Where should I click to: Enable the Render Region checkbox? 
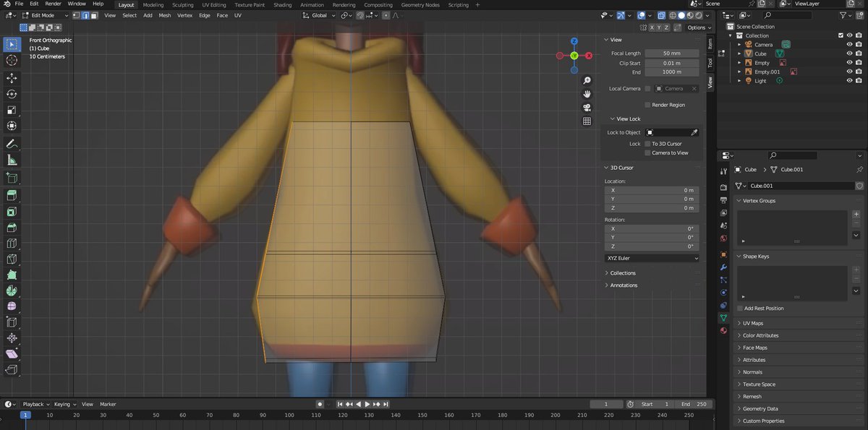[x=647, y=105]
